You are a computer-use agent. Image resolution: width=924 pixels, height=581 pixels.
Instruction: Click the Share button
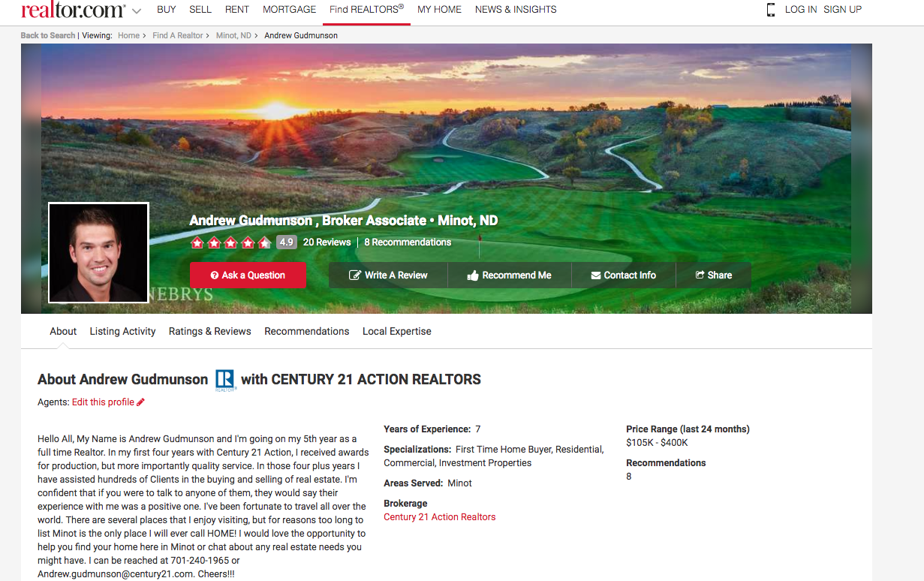(713, 275)
